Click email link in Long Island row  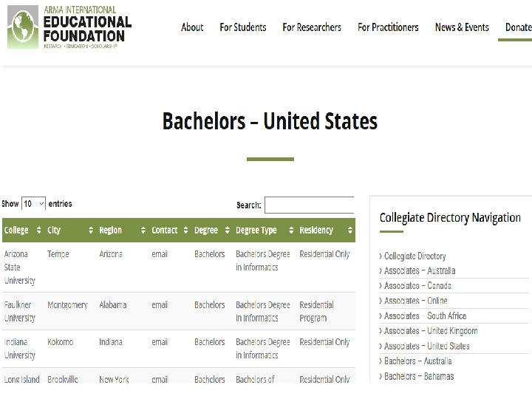tap(160, 379)
